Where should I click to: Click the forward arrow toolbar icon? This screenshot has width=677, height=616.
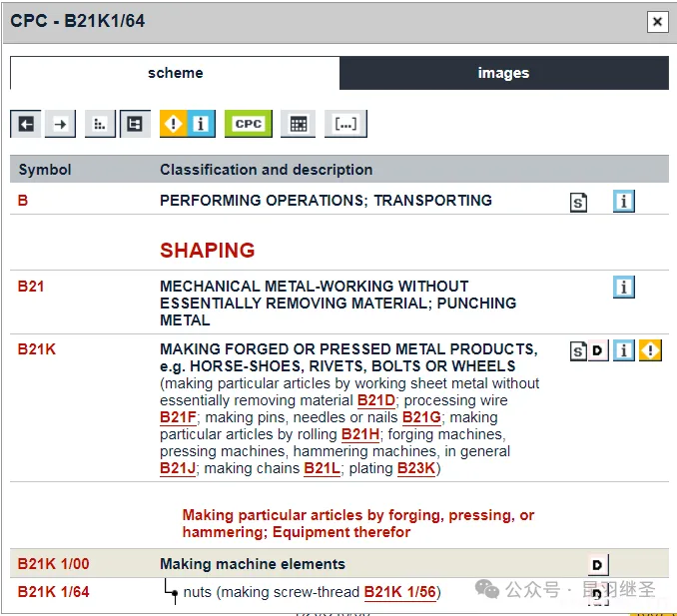tap(61, 124)
